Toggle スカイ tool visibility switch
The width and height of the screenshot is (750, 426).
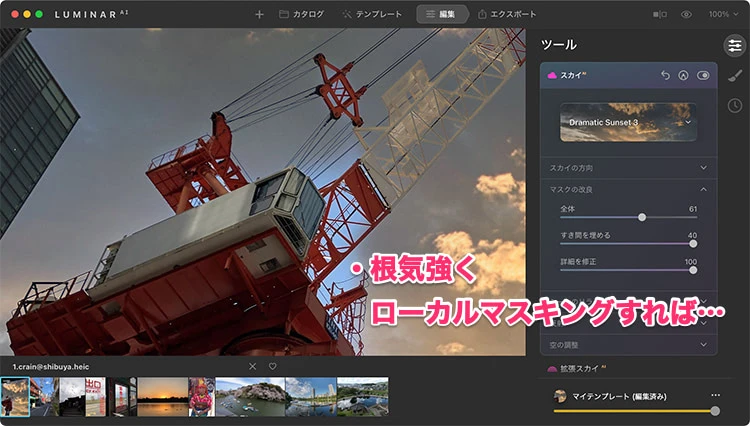[x=703, y=75]
